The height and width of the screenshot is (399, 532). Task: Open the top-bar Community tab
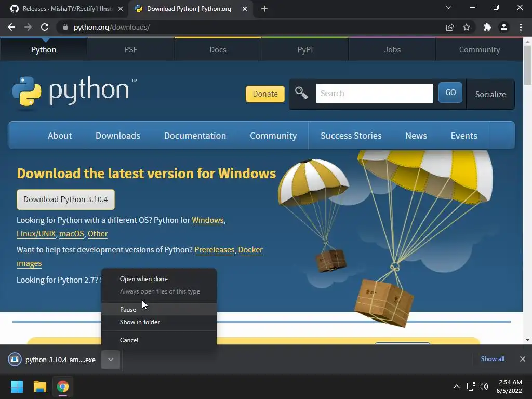click(x=480, y=49)
